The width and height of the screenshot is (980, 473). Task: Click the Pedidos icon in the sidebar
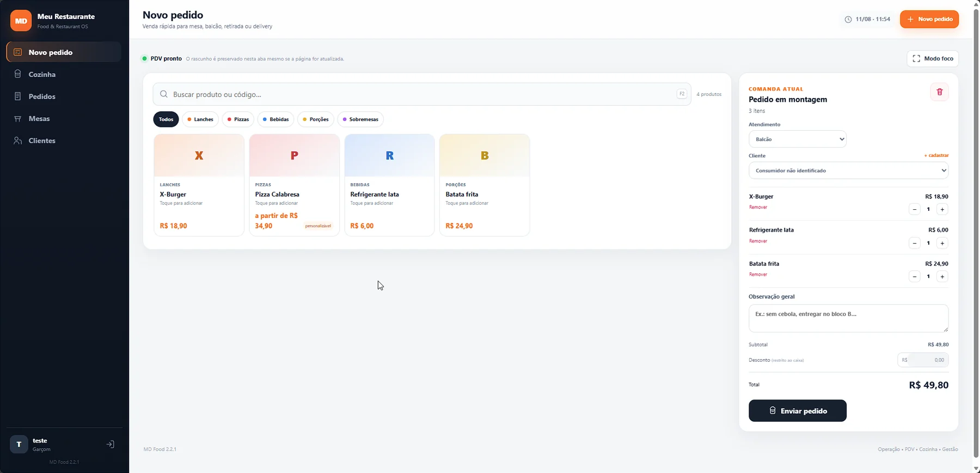pos(18,96)
